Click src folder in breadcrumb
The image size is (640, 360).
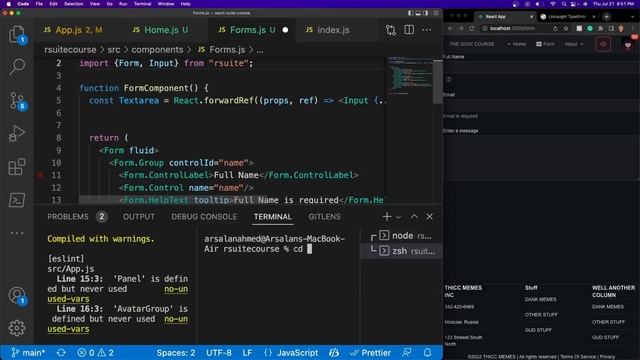pyautogui.click(x=114, y=50)
